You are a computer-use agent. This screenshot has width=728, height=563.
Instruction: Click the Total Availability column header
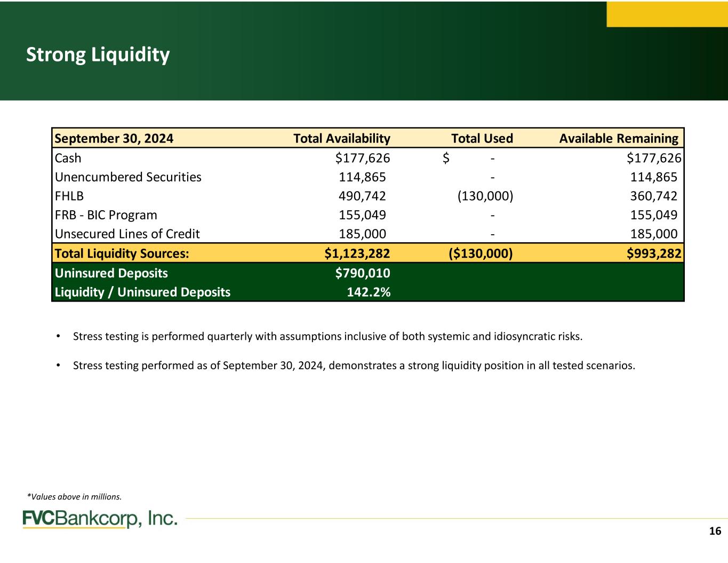click(x=341, y=139)
